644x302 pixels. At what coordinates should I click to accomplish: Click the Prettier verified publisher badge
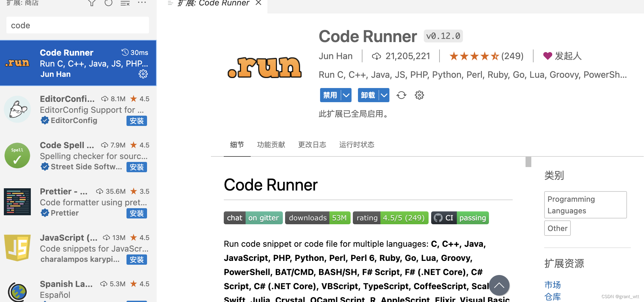45,213
